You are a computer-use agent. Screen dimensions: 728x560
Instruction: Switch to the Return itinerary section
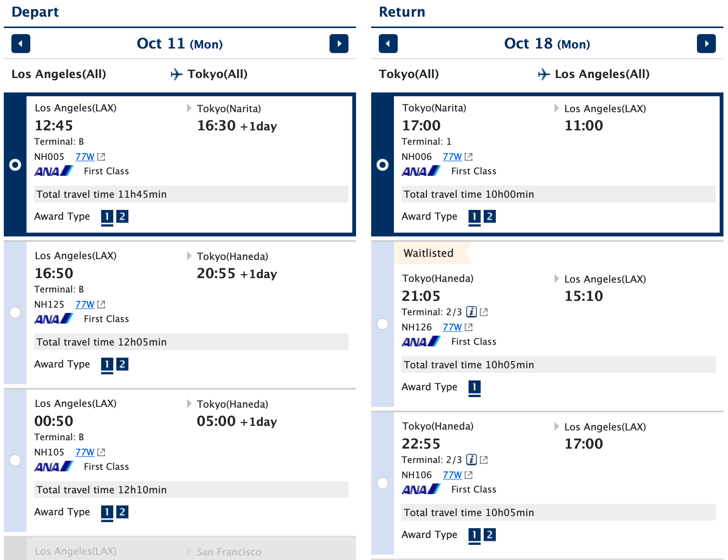402,12
